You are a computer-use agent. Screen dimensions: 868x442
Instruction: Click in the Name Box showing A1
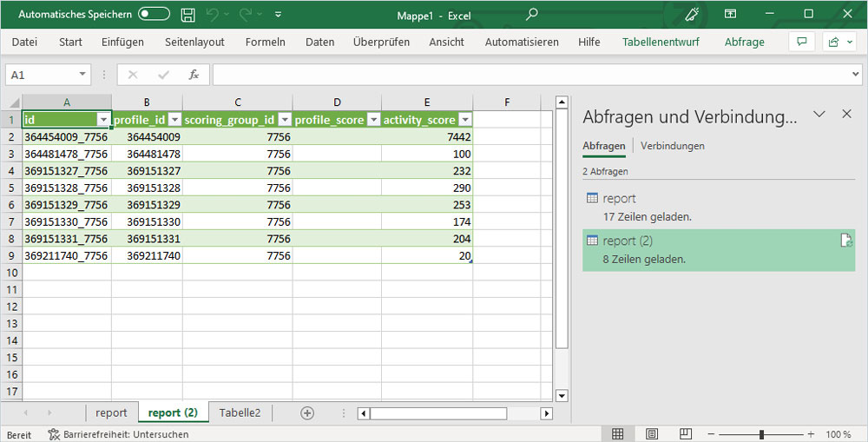[41, 75]
